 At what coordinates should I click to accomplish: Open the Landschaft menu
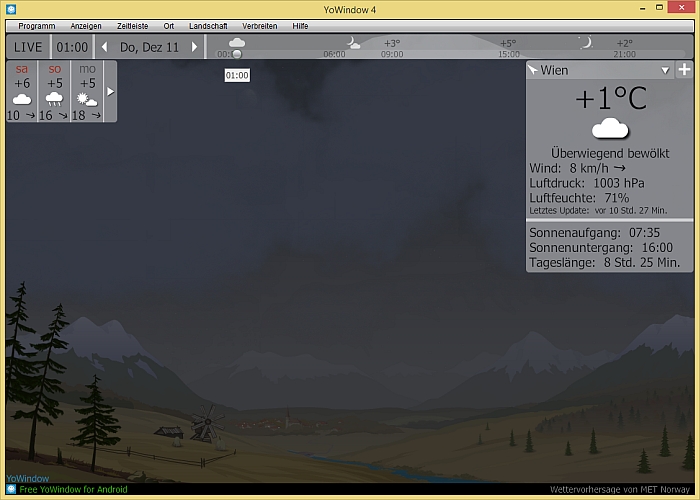point(208,26)
